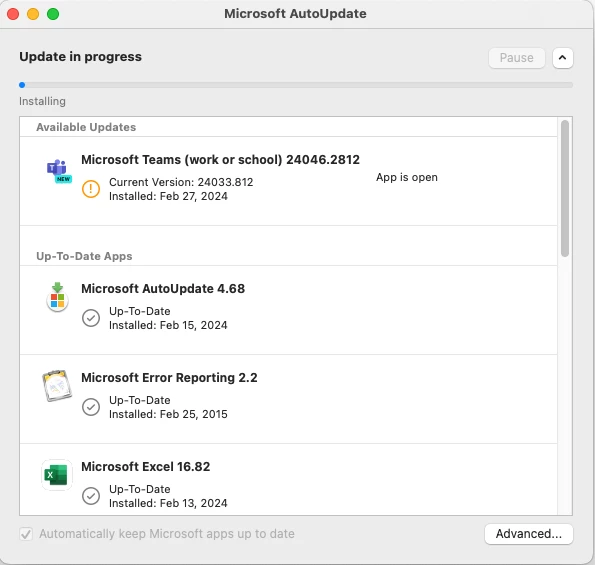Click 'Installed: Feb 25, 2015' text

click(x=168, y=414)
